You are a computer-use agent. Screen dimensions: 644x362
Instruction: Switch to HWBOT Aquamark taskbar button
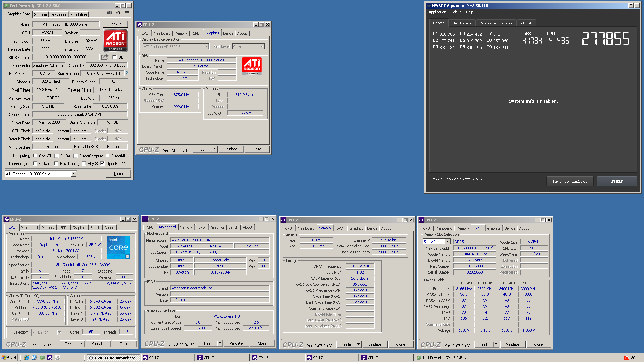(113, 358)
